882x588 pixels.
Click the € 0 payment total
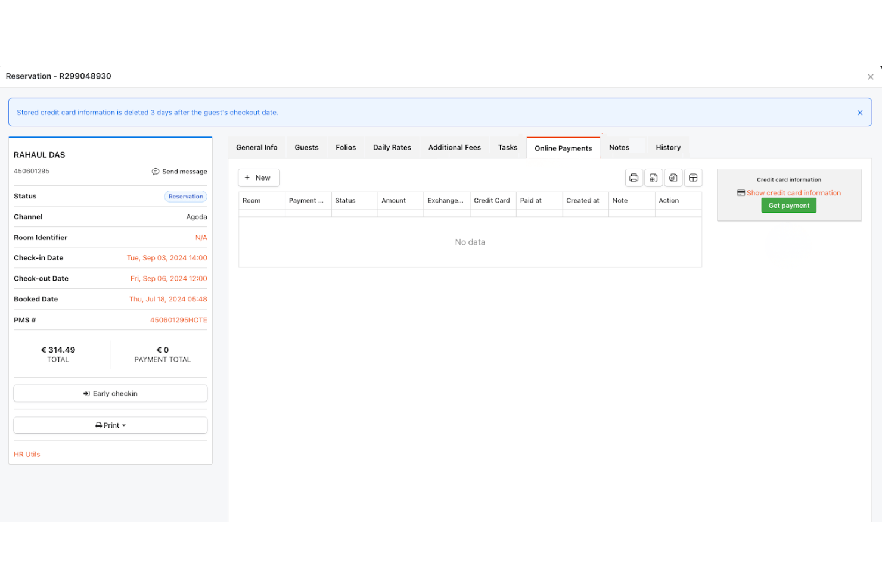[163, 350]
